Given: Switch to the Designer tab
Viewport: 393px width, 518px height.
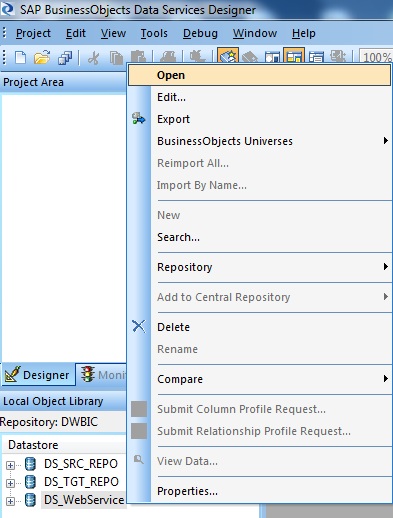Looking at the screenshot, I should (38, 375).
